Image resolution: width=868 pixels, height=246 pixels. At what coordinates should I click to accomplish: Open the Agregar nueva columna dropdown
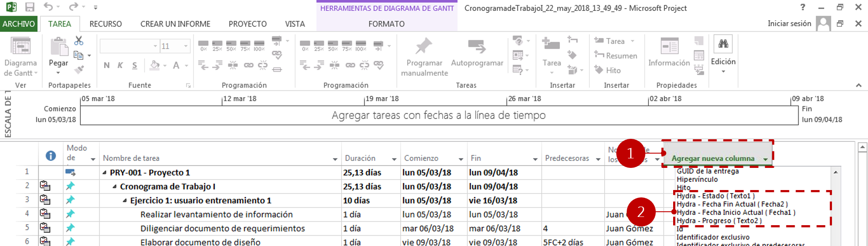point(766,159)
